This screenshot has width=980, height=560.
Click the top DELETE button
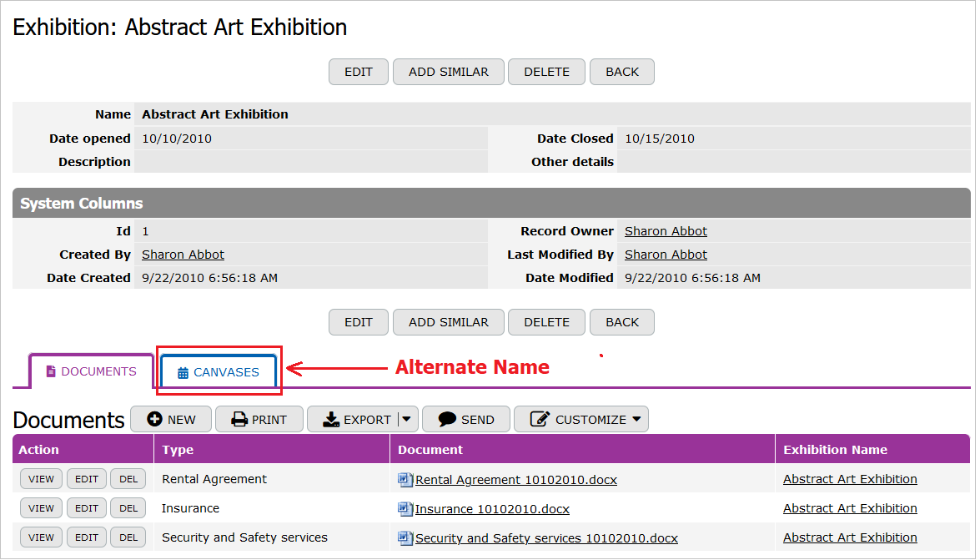point(546,72)
